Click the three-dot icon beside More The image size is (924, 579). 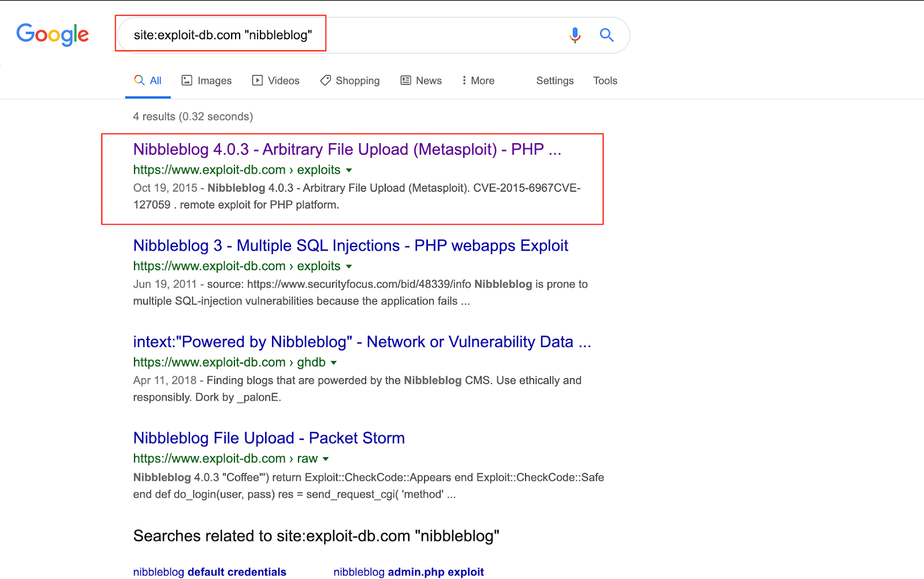(x=464, y=80)
